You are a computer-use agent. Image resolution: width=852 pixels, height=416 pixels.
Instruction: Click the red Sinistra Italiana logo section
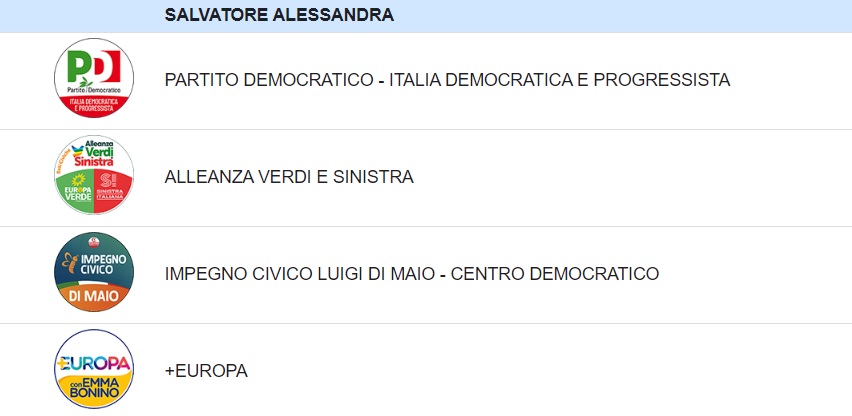(x=112, y=190)
